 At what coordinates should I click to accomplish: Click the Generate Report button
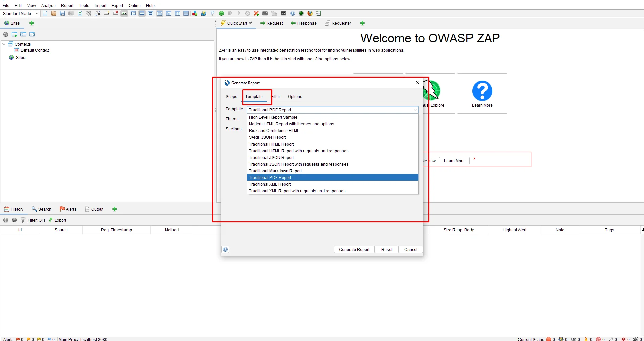click(354, 250)
